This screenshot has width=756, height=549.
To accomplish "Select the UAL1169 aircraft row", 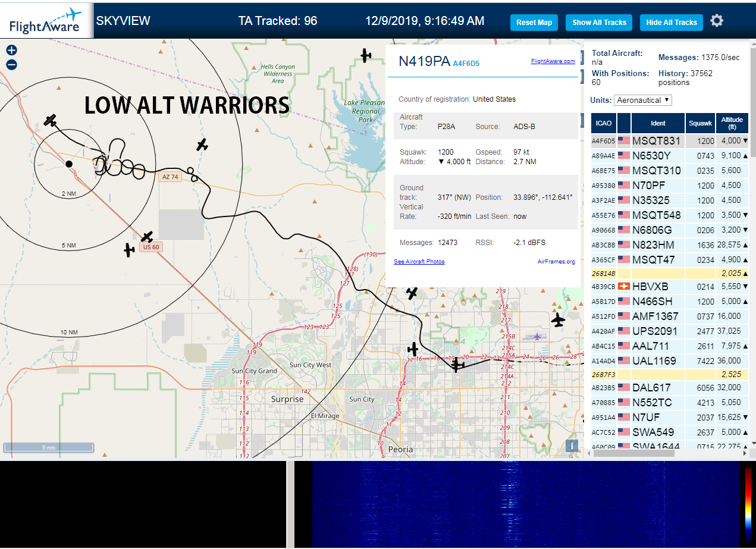I will [670, 361].
